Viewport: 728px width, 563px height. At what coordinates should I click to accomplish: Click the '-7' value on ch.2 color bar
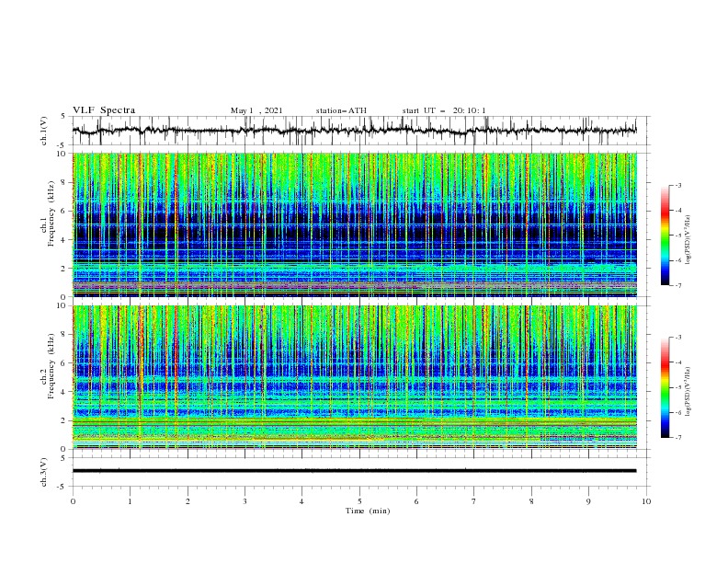click(x=677, y=438)
